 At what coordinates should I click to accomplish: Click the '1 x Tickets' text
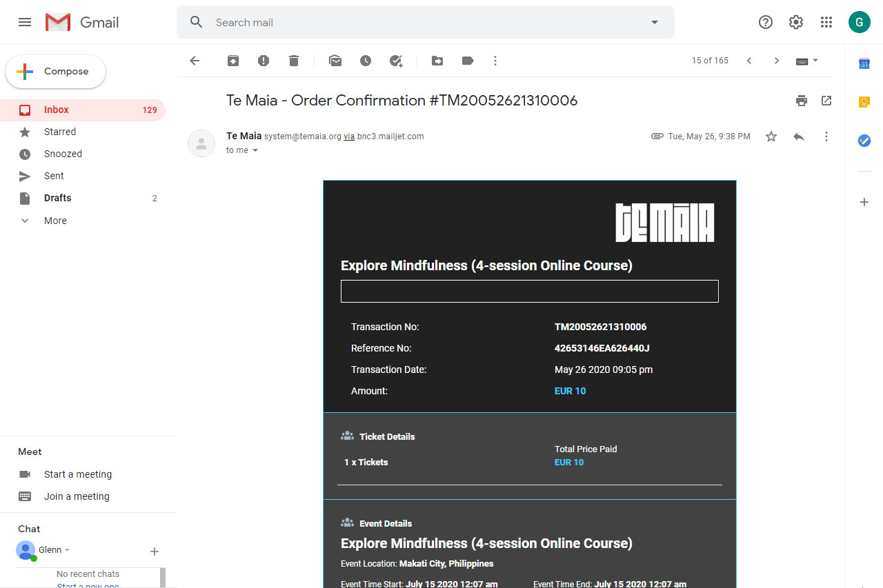coord(366,463)
